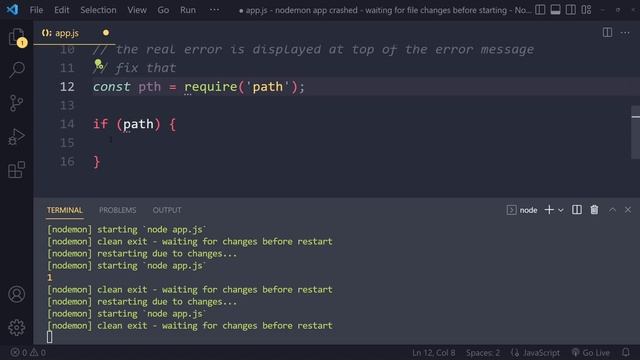Viewport: 640px width, 360px height.
Task: Open errors and warnings status item
Action: (28, 352)
